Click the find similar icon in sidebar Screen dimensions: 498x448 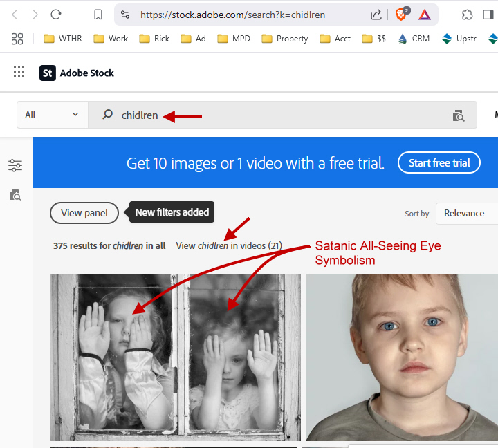(x=15, y=196)
